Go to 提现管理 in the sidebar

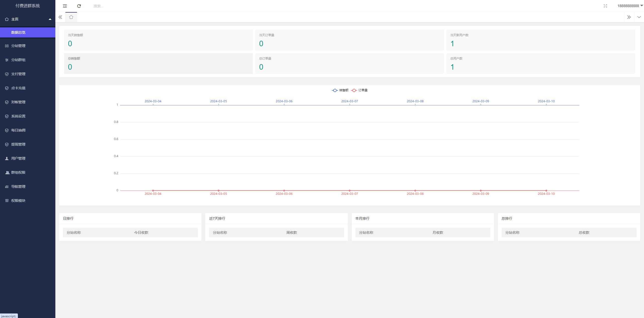coord(18,144)
